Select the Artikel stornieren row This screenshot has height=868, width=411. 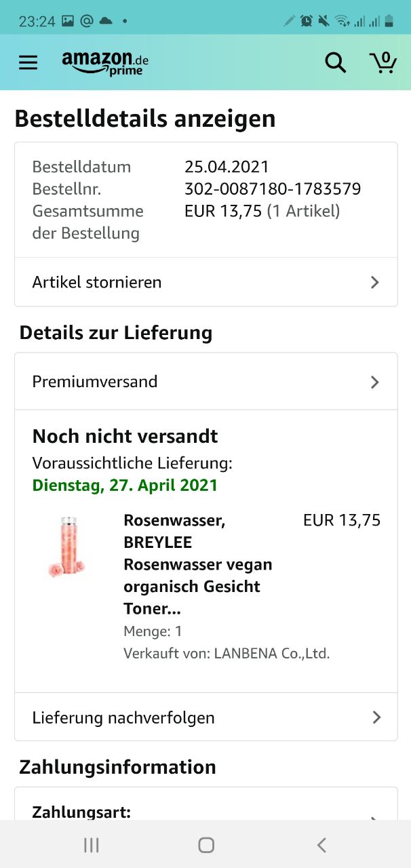pyautogui.click(x=206, y=282)
